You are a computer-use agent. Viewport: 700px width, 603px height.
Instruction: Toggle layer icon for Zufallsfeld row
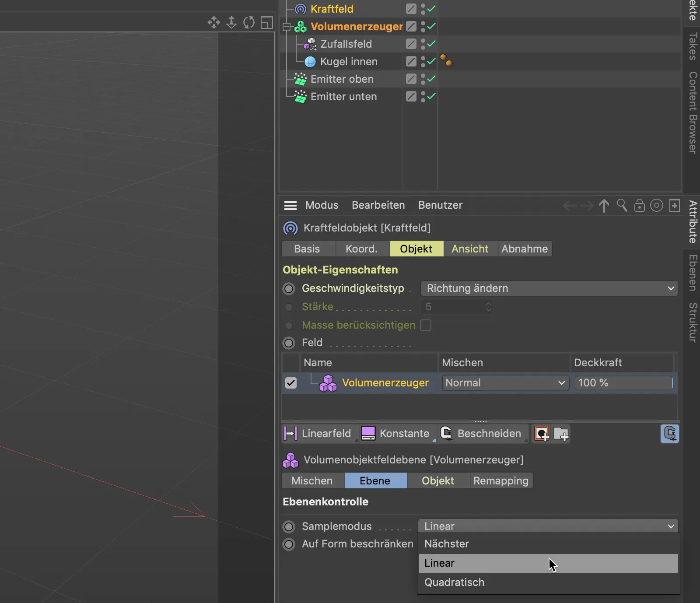point(411,44)
